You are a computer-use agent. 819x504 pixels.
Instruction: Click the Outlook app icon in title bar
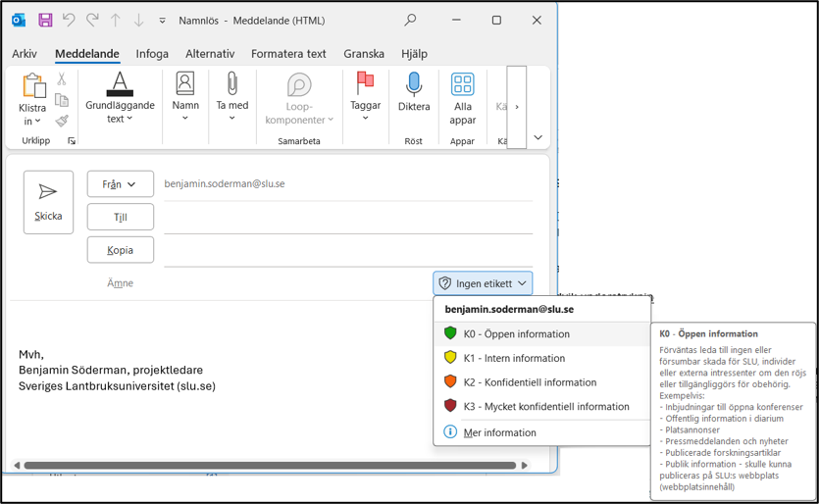[x=19, y=21]
